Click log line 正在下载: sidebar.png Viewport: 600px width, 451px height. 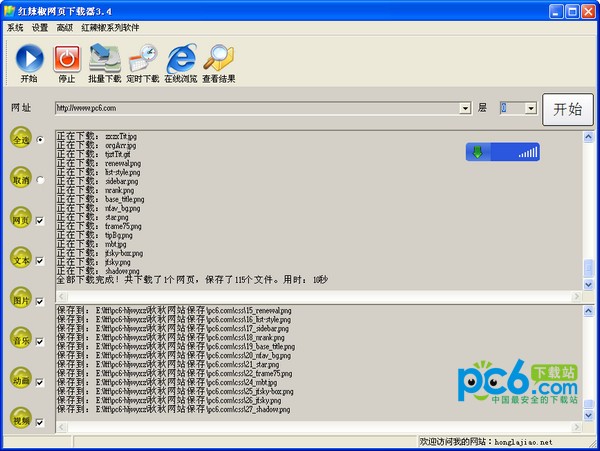click(98, 181)
